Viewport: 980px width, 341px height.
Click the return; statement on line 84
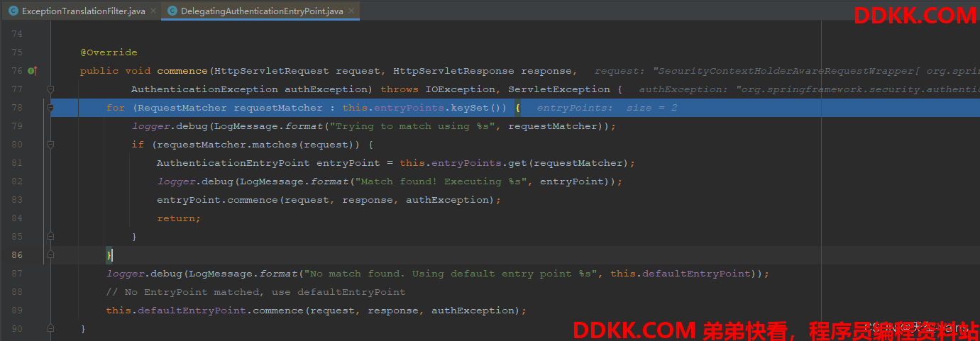[x=179, y=218]
